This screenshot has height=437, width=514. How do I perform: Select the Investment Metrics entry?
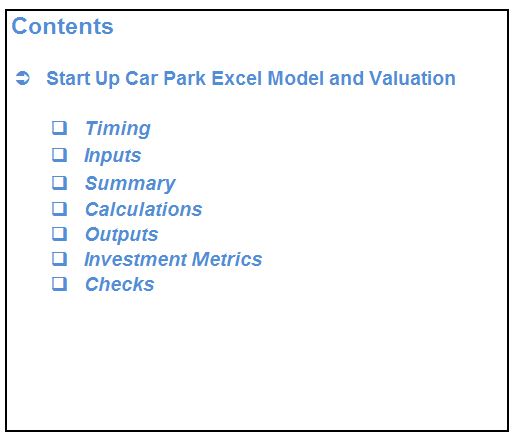(x=173, y=259)
